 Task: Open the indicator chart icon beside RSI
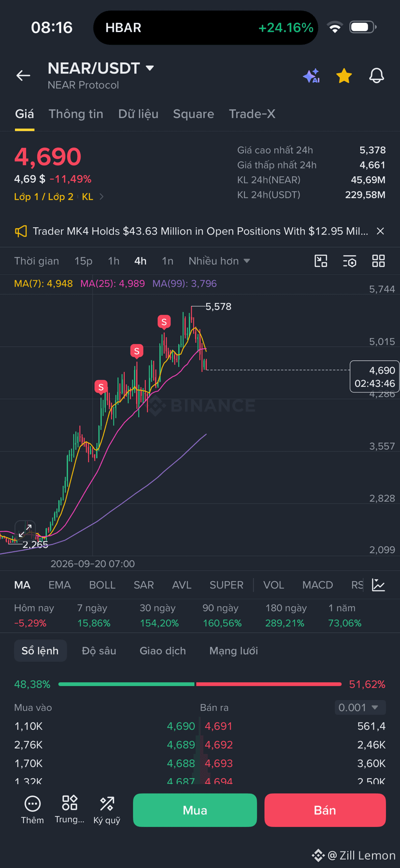point(379,585)
